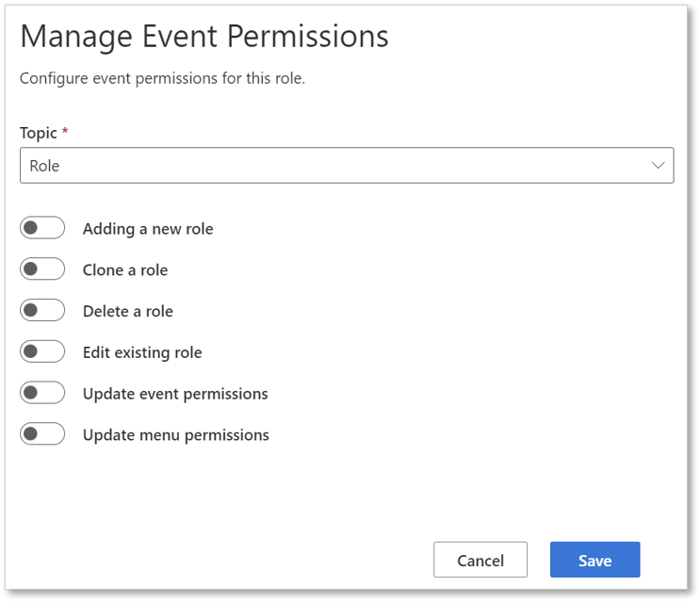Click the Topic dropdown chevron arrow
The image size is (700, 602).
(x=658, y=166)
